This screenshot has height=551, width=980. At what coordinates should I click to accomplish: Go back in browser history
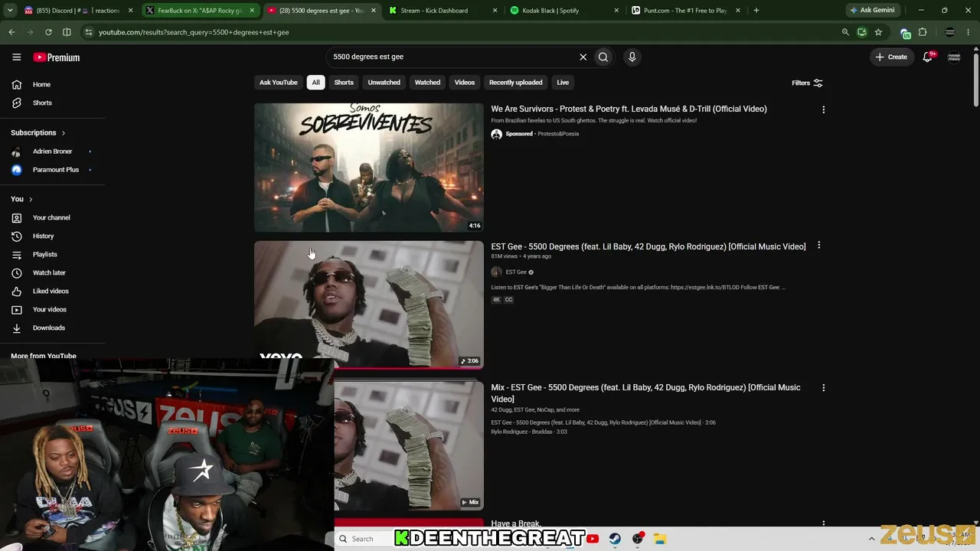tap(11, 32)
